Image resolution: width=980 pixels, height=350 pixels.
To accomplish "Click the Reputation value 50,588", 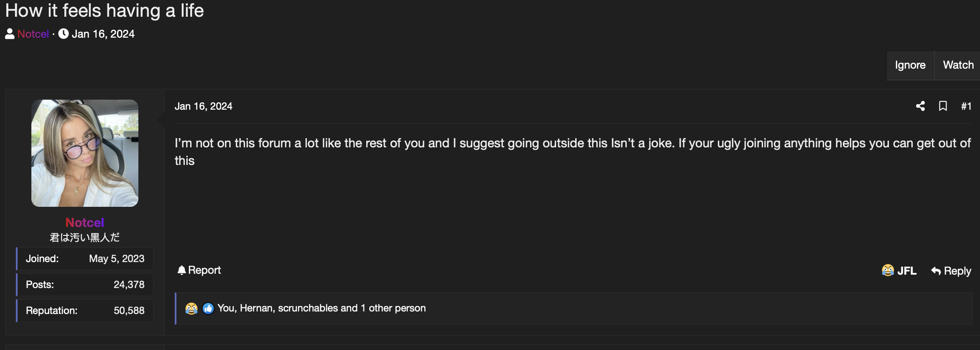I will tap(129, 311).
